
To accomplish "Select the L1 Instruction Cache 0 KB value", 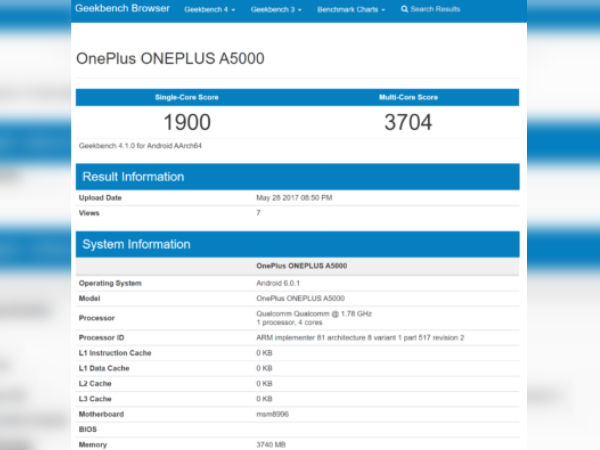I will point(264,353).
